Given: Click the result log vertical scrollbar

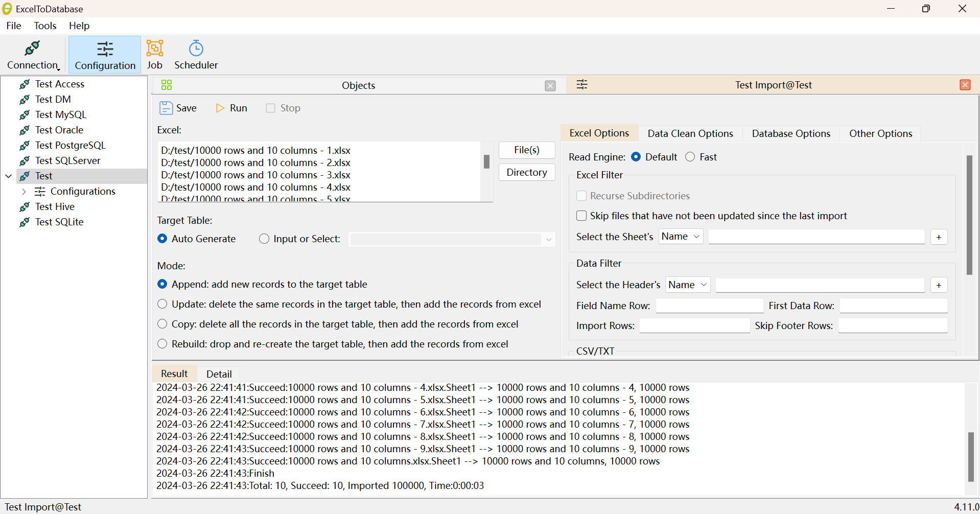Looking at the screenshot, I should (x=970, y=456).
